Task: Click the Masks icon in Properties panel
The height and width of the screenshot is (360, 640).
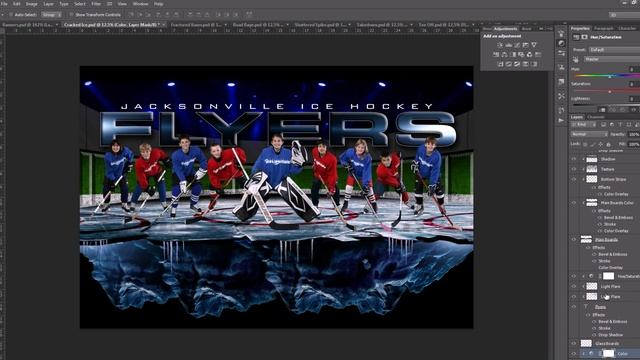Action: (584, 37)
